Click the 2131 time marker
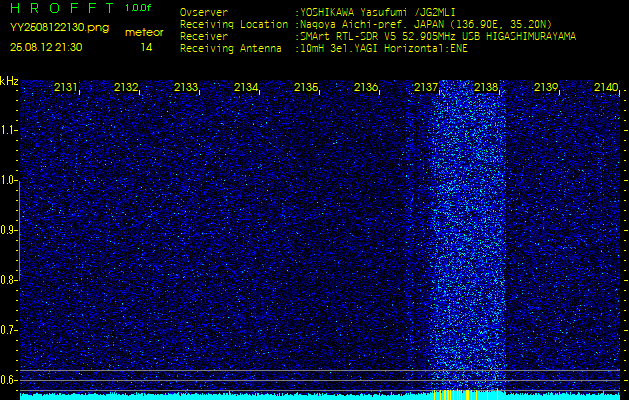The height and width of the screenshot is (400, 629). [x=65, y=87]
